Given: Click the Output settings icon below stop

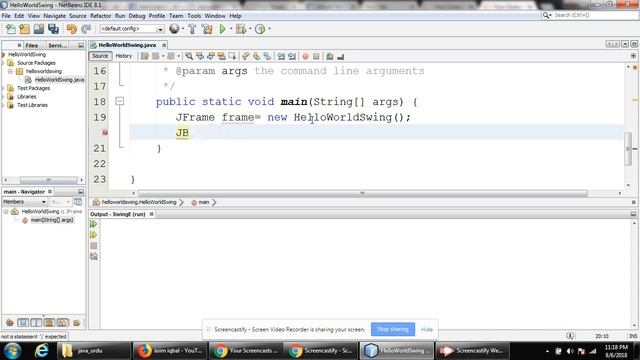Looking at the screenshot, I should tap(93, 256).
